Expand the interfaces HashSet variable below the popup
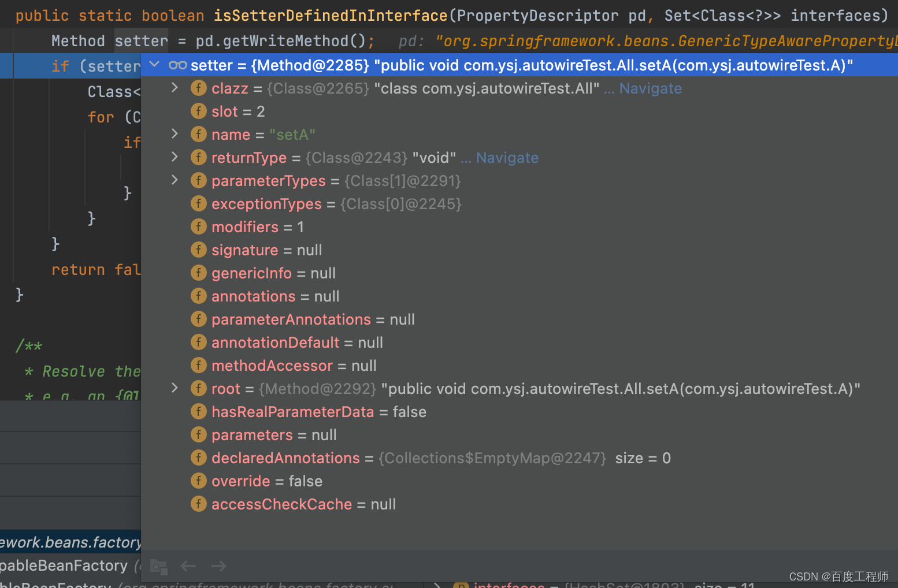 [437, 585]
